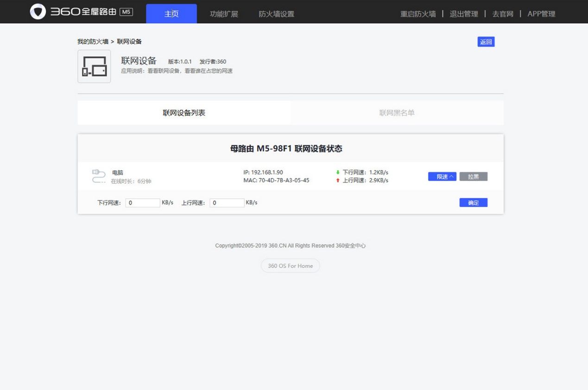Collapse the 限速 dropdown
Viewport: 588px width, 390px height.
[443, 176]
